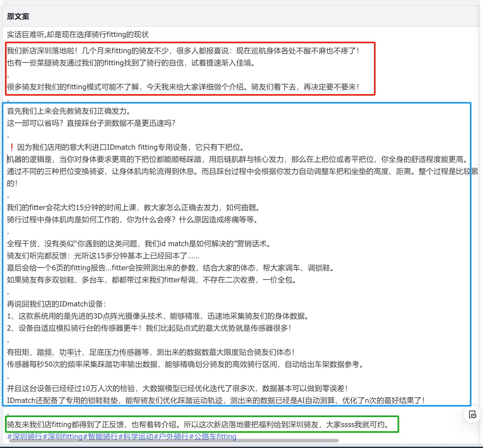Click the underlined word 踏频
This screenshot has width=483, height=448.
[x=44, y=352]
